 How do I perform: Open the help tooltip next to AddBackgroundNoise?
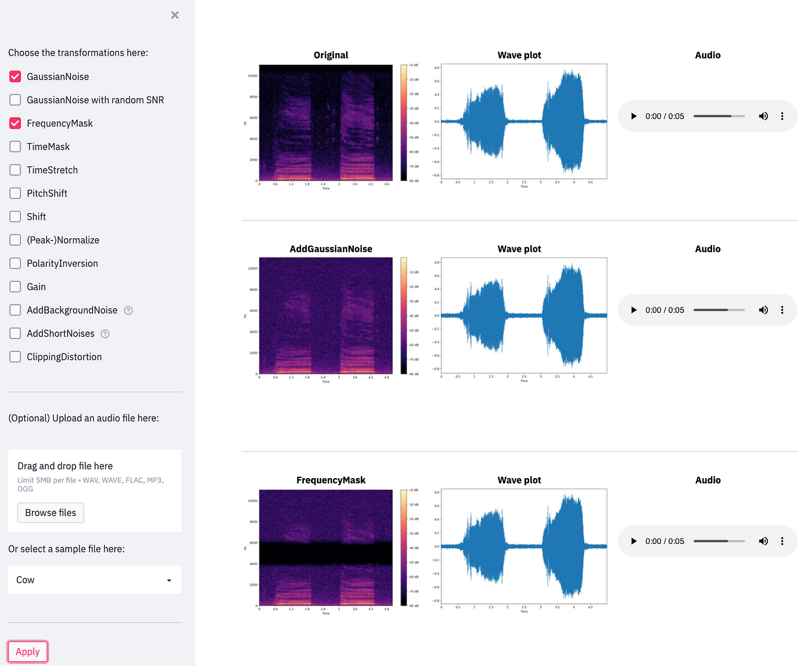pyautogui.click(x=128, y=310)
